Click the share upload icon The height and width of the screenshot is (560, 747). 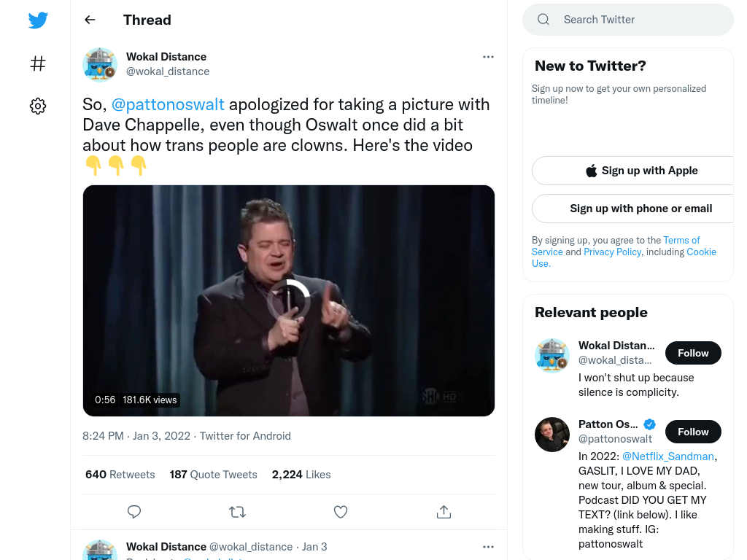pos(444,512)
